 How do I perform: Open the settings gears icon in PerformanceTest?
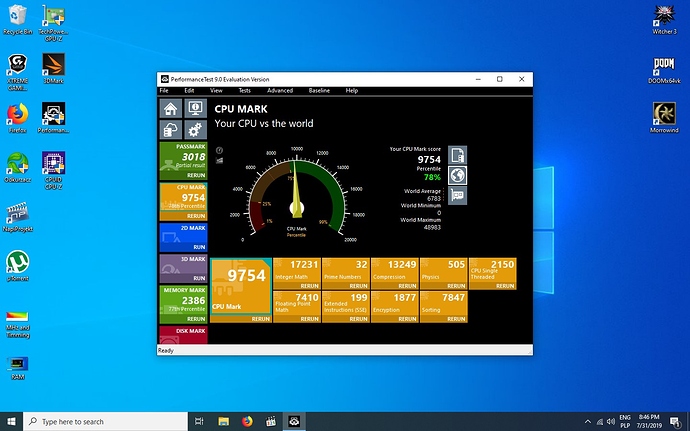point(195,129)
